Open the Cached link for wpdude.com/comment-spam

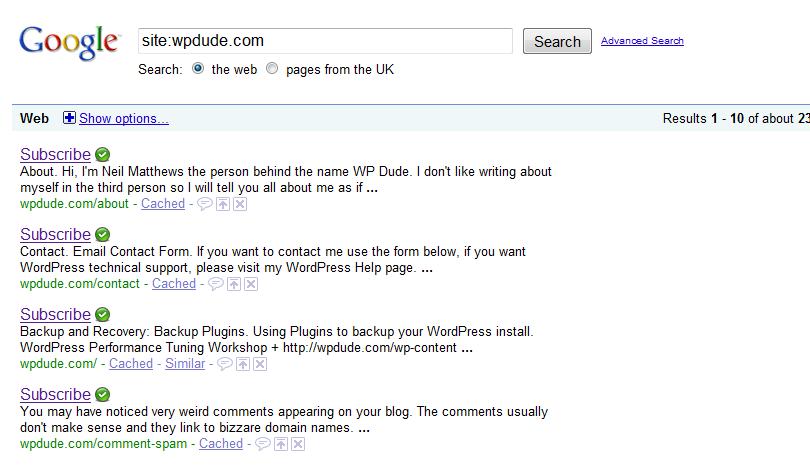pos(221,443)
